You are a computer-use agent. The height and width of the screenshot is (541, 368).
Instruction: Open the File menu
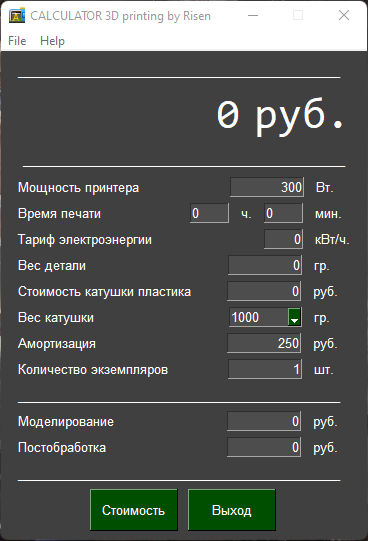coord(17,41)
